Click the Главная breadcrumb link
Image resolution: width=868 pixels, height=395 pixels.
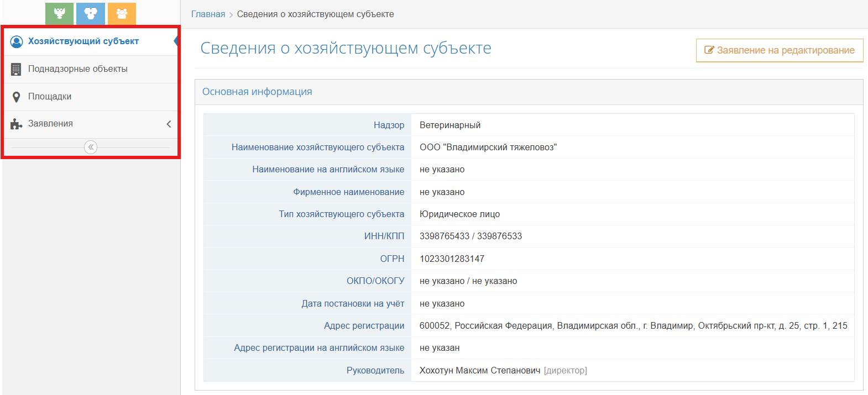208,14
